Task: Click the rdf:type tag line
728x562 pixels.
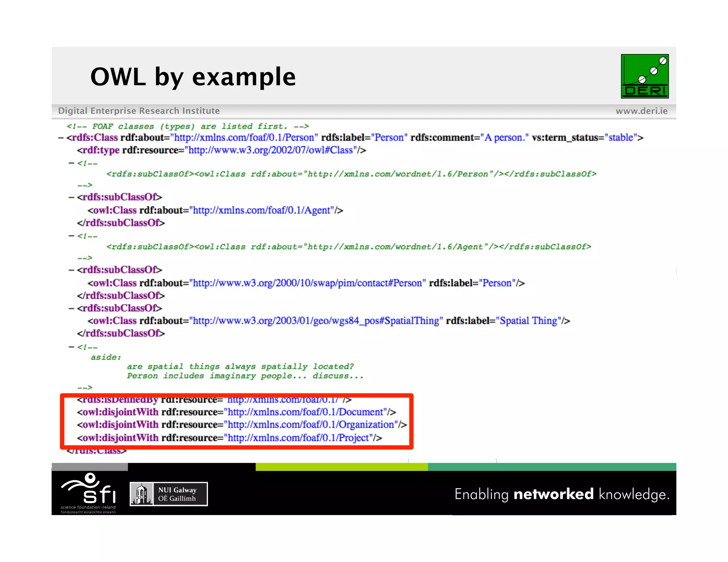Action: 221,150
